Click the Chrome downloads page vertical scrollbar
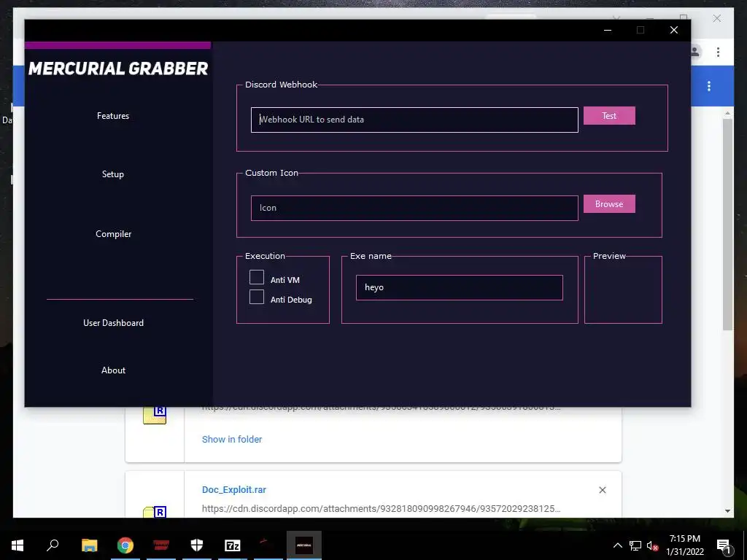The width and height of the screenshot is (747, 560). tap(727, 224)
